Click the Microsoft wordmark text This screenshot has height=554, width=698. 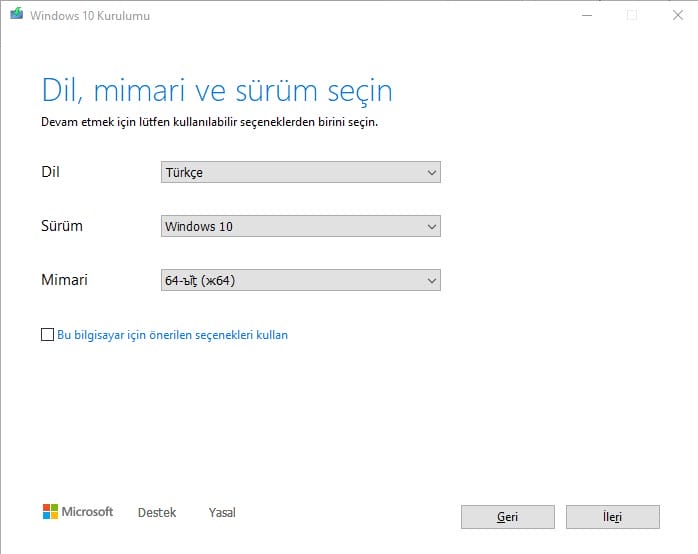pyautogui.click(x=88, y=512)
